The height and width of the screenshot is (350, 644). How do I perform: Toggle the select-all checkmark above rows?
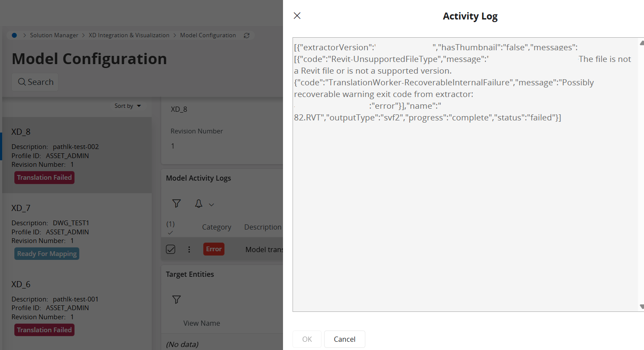tap(170, 233)
